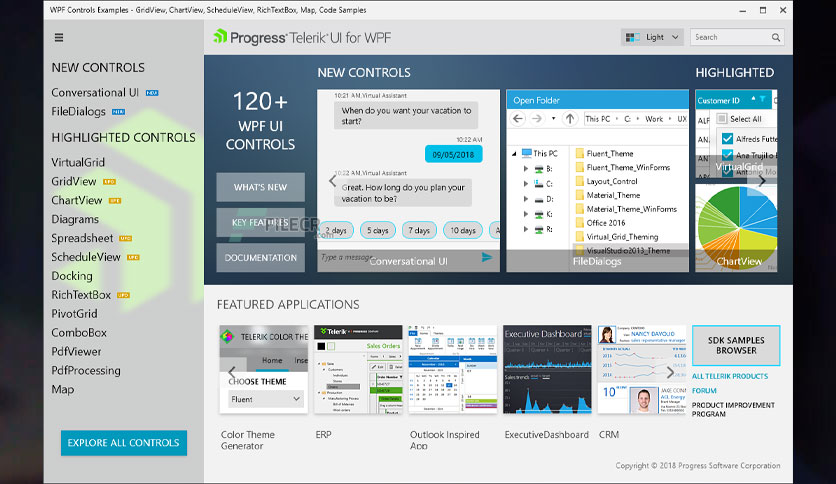
Task: Select PdfViewer in sidebar
Action: point(76,352)
